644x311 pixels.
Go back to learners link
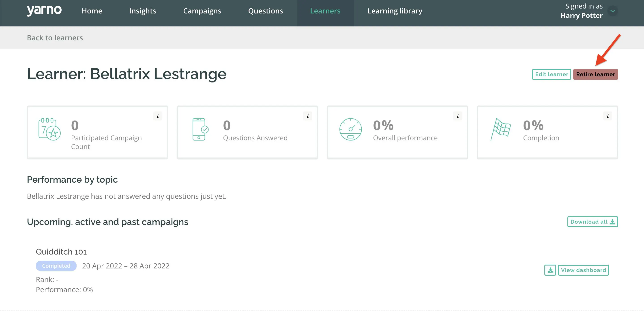tap(55, 37)
